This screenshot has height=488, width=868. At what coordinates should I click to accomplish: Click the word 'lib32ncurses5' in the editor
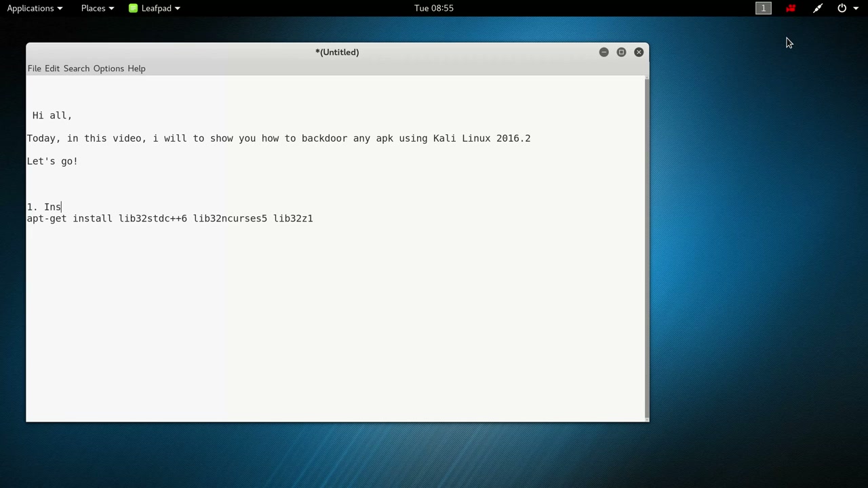230,219
